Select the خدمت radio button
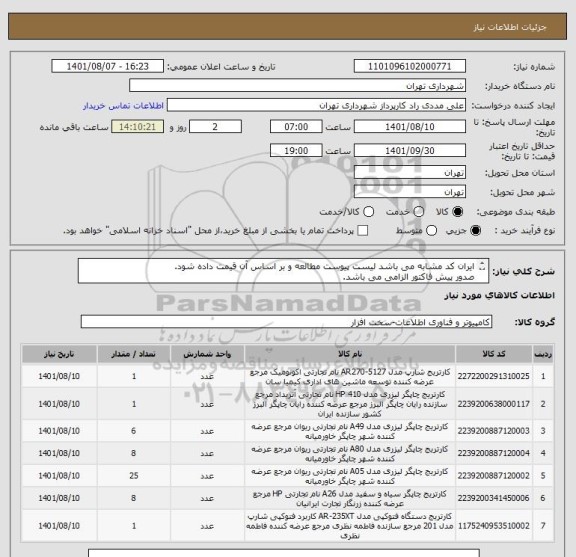This screenshot has width=576, height=557. pos(419,212)
